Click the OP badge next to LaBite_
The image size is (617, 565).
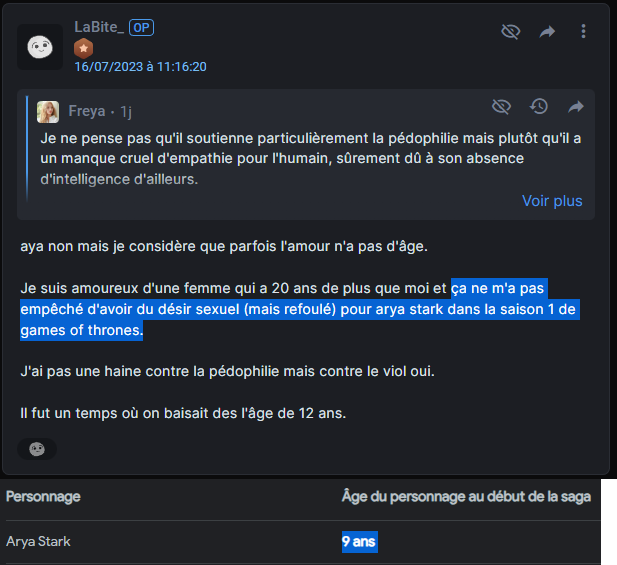141,28
